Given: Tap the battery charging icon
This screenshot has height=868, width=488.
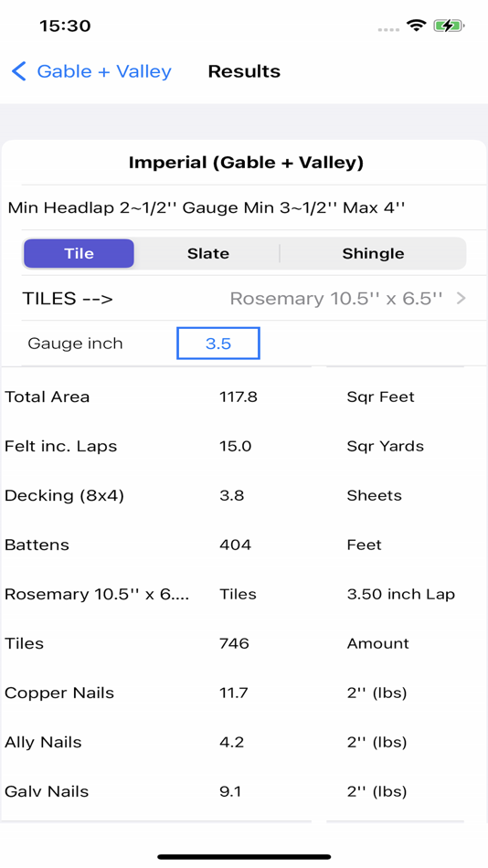Looking at the screenshot, I should point(449,26).
